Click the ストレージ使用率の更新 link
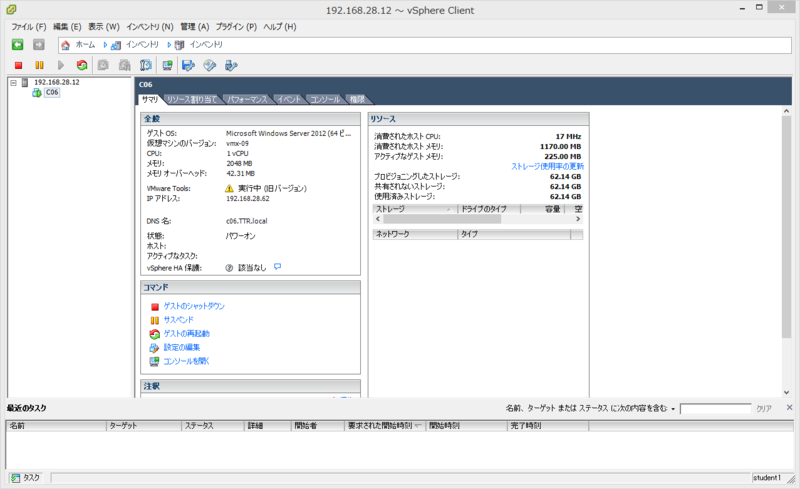Screen dimensions: 800x489 coord(547,166)
